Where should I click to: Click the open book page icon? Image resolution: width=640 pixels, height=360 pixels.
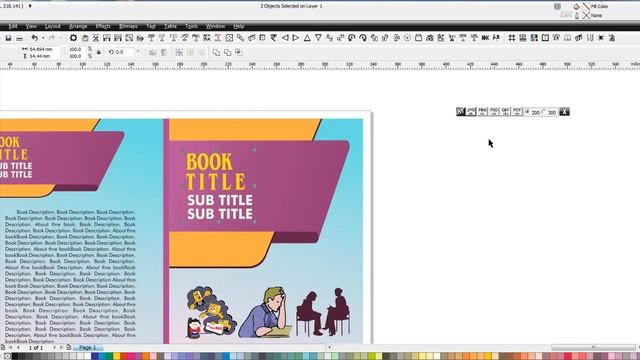(x=545, y=38)
